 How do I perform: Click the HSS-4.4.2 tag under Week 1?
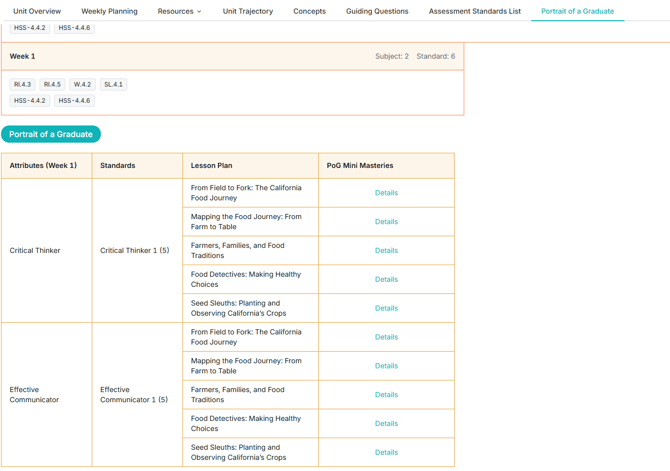[30, 101]
